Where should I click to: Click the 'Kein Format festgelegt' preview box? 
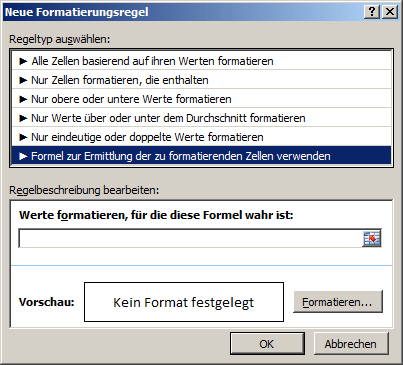(x=184, y=302)
